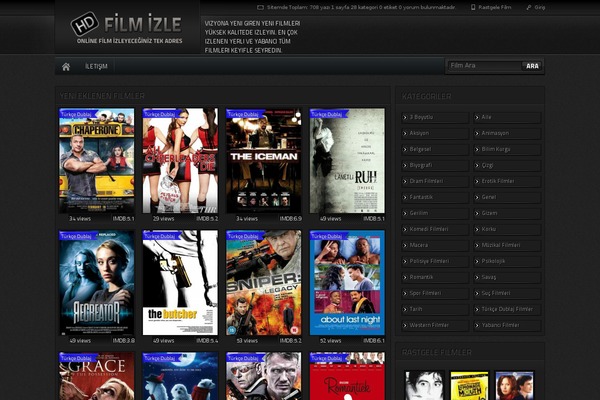Screen dimensions: 600x400
Task: Select the Gerilim category
Action: (x=435, y=213)
